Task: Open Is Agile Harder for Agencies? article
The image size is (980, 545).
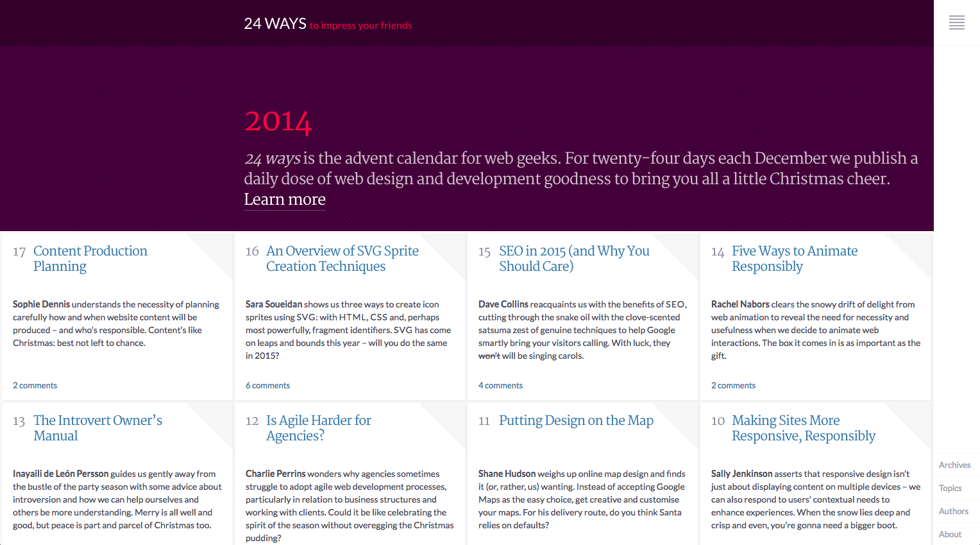Action: 319,428
